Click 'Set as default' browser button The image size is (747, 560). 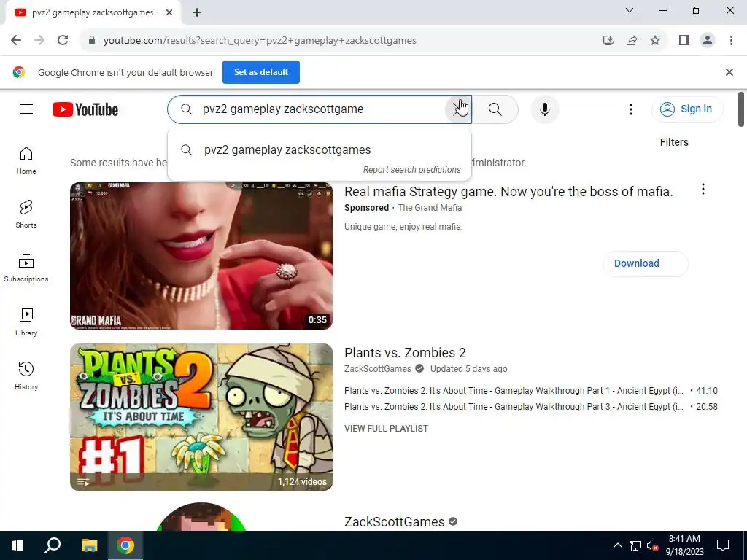pos(261,72)
